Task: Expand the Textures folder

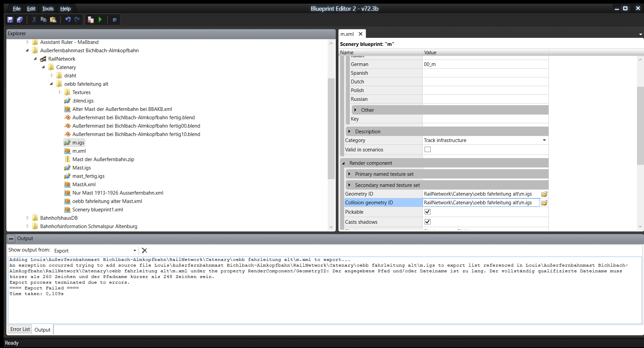Action: 60,92
